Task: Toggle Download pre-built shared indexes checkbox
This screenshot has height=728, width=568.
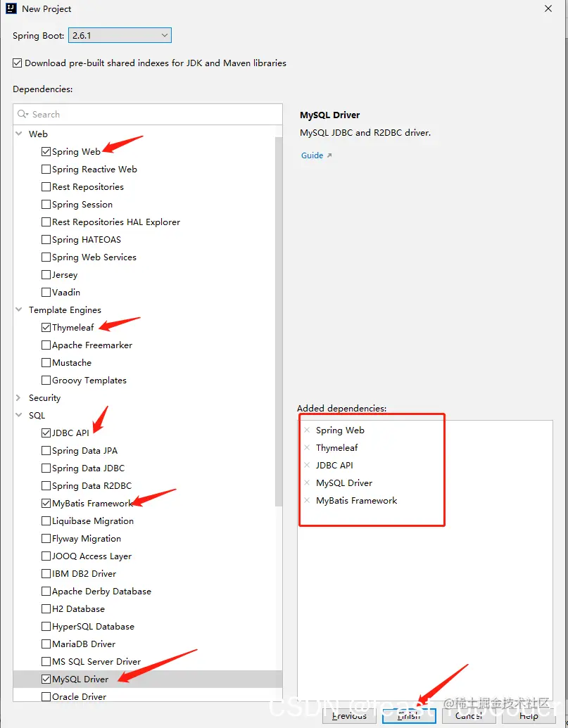Action: tap(17, 63)
